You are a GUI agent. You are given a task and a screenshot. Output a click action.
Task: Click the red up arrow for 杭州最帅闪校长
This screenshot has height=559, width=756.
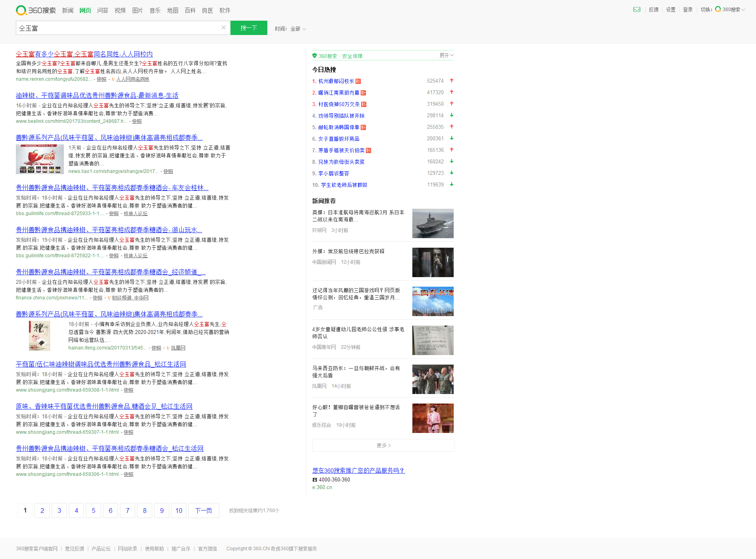point(452,80)
